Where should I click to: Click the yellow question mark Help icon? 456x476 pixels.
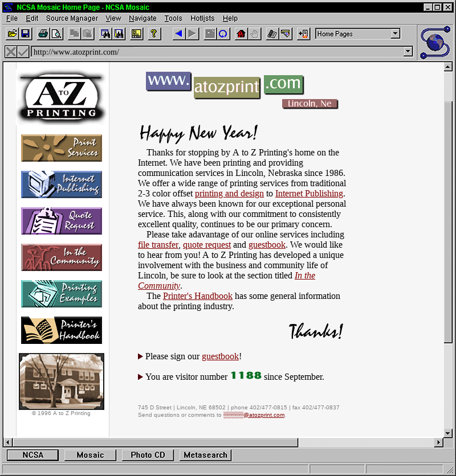pyautogui.click(x=153, y=34)
